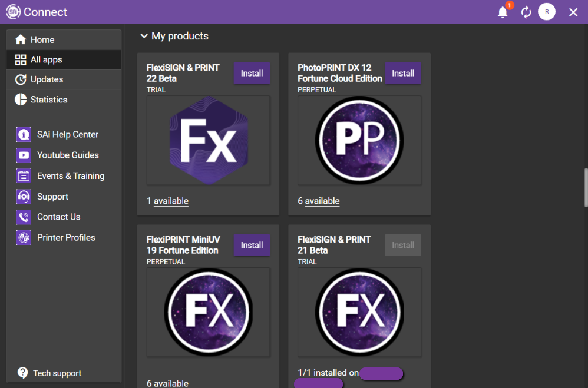Viewport: 588px width, 388px height.
Task: Close the Connect window
Action: click(x=573, y=12)
